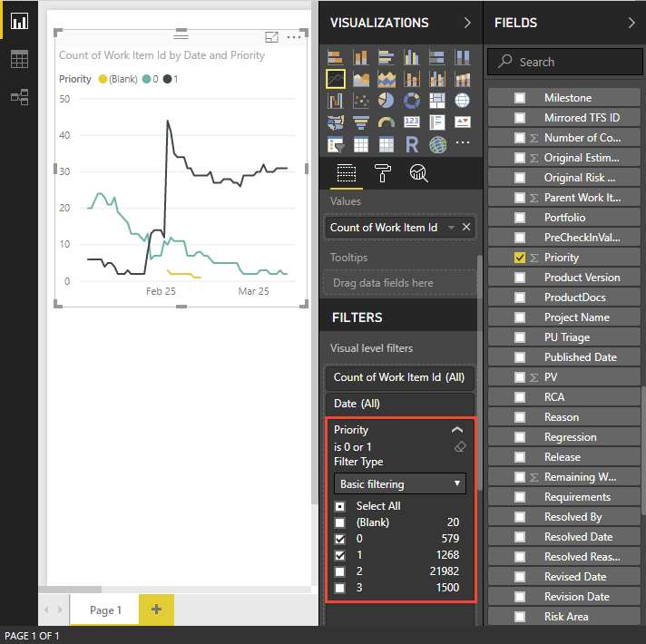Open Fields well tab

(x=346, y=173)
